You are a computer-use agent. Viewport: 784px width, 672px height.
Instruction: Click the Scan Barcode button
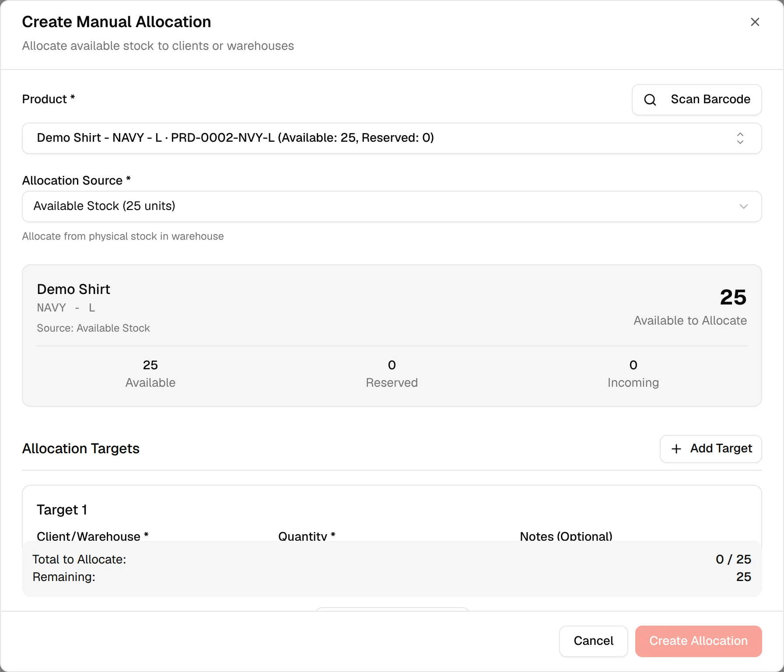[696, 100]
